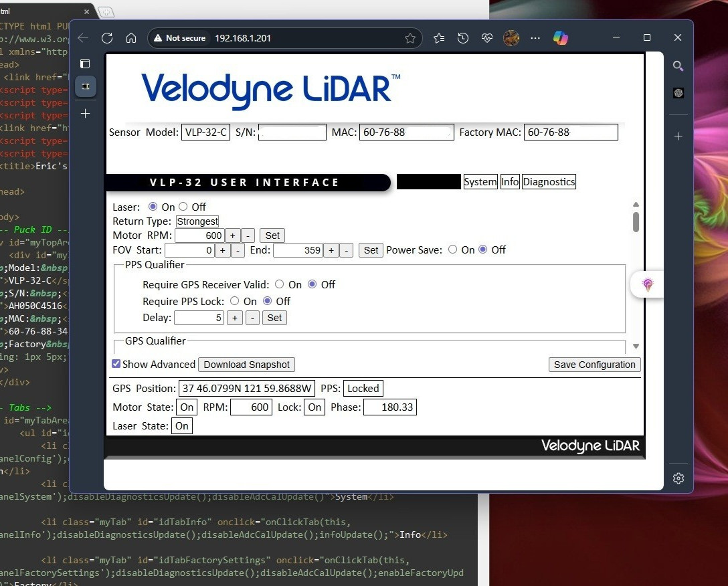Open the browser settings and more menu

point(535,38)
